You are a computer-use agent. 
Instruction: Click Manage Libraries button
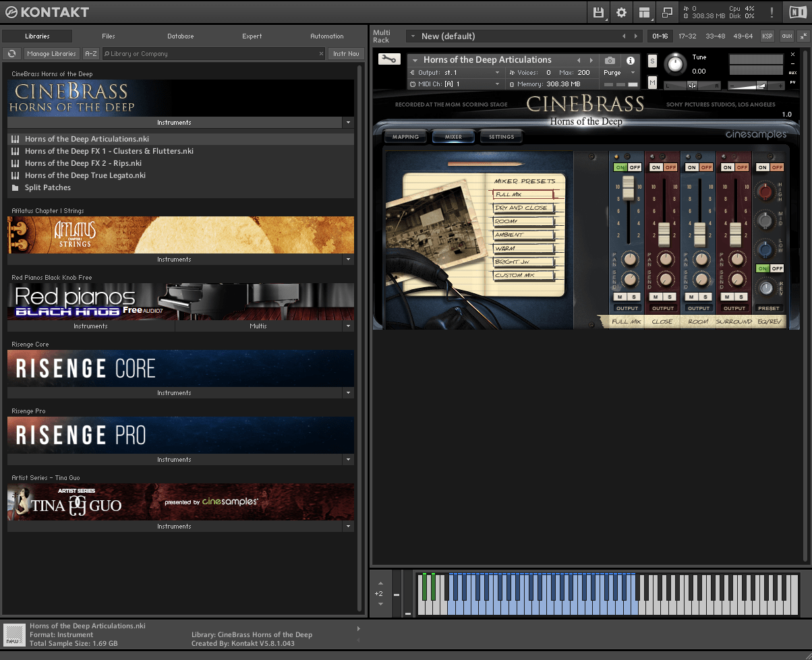(x=52, y=54)
